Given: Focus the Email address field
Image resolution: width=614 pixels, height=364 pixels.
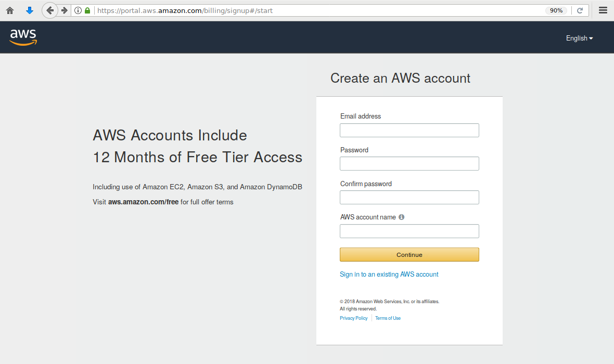Looking at the screenshot, I should pos(409,130).
